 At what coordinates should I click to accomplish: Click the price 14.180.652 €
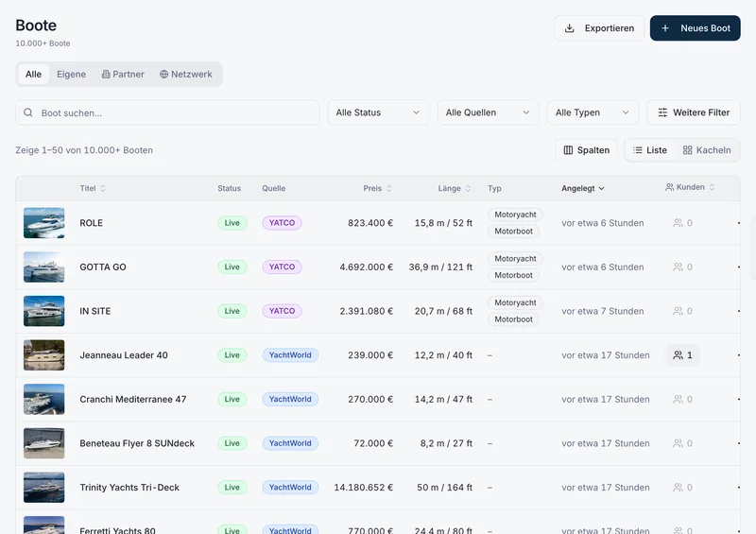pyautogui.click(x=363, y=487)
